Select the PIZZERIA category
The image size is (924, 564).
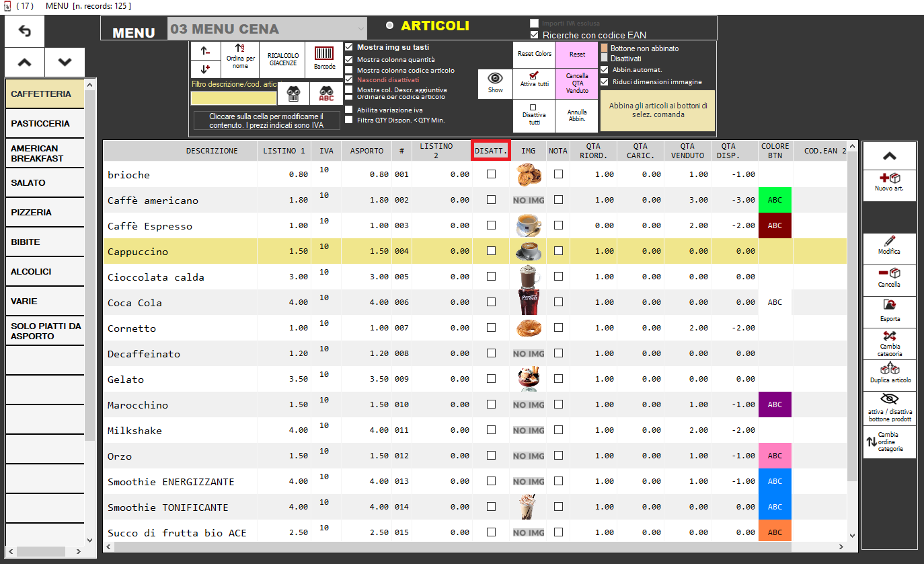point(44,213)
